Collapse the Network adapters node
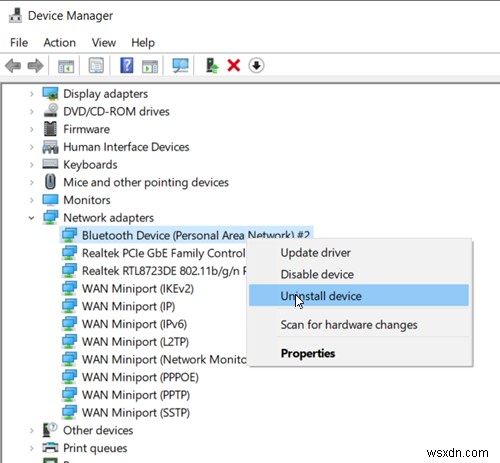The height and width of the screenshot is (463, 500). pos(31,218)
